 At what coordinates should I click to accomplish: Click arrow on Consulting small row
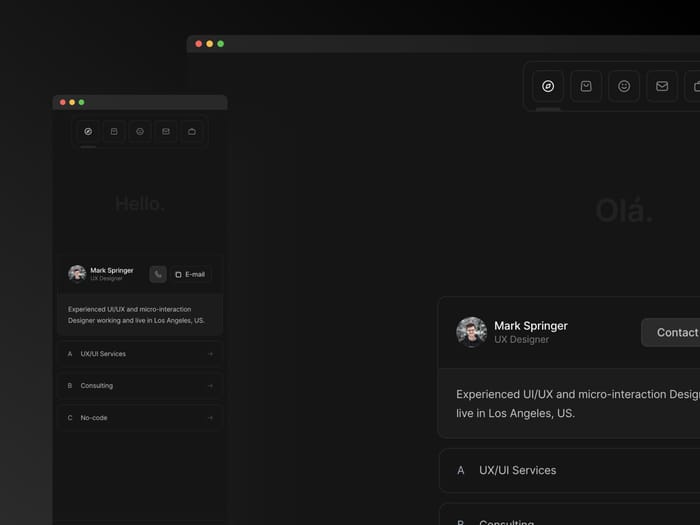pyautogui.click(x=210, y=386)
